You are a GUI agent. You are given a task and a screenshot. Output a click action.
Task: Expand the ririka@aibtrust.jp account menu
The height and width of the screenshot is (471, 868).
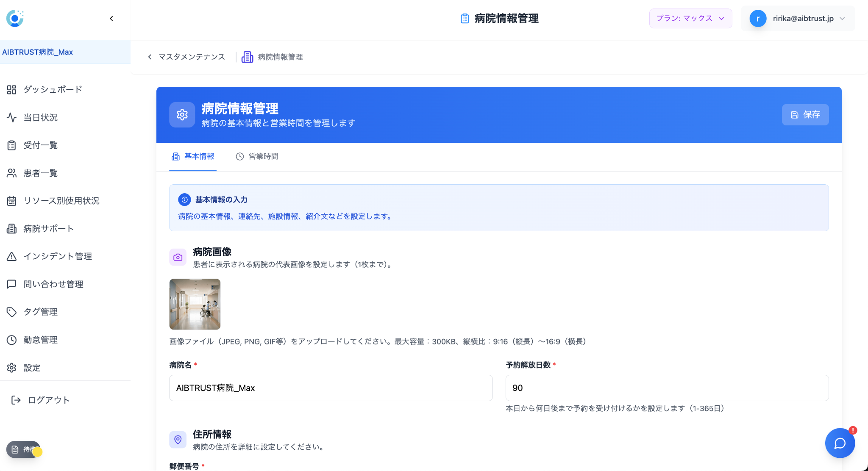tap(798, 18)
